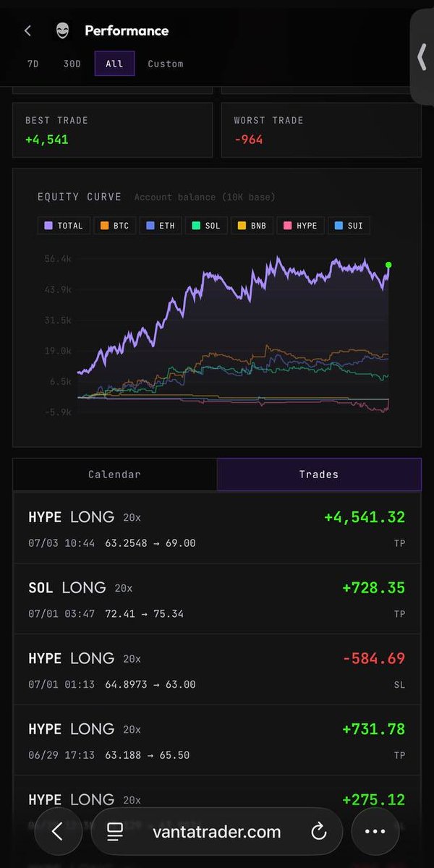Screen dimensions: 434x868
Task: Open the side panel chevron handle
Action: pyautogui.click(x=422, y=57)
